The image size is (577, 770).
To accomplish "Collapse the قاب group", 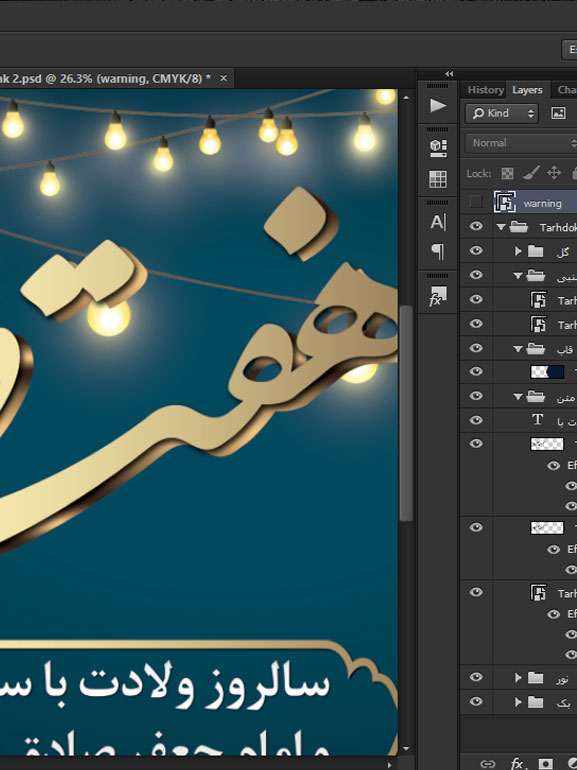I will click(x=518, y=349).
